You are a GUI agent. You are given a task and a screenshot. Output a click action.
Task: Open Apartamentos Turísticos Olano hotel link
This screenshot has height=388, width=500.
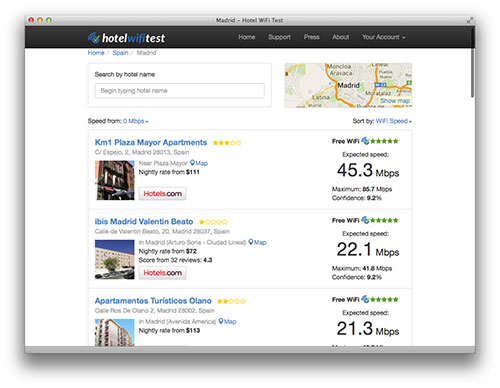(x=153, y=301)
